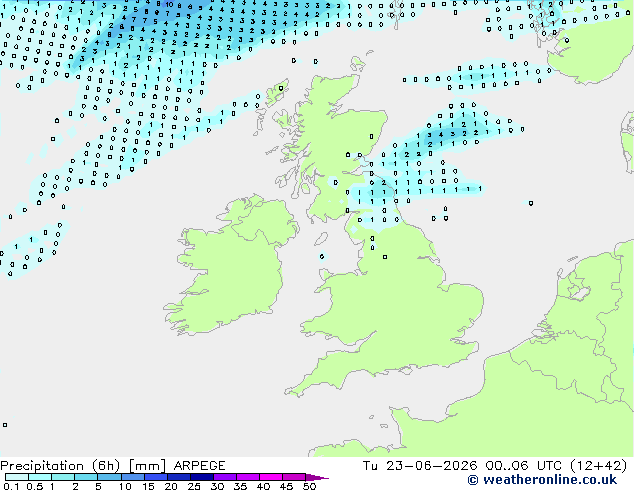This screenshot has width=634, height=490.
Task: Select the 35–40 mm legend color swatch
Action: 247,477
